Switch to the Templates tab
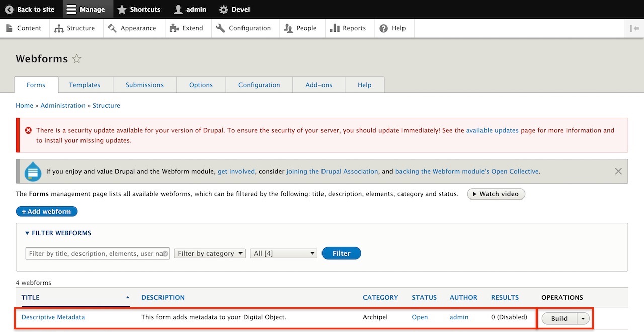 (85, 85)
